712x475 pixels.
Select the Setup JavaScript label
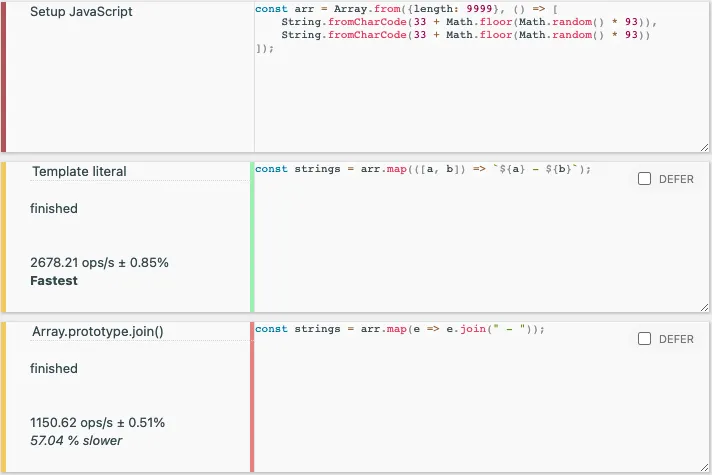coord(81,12)
